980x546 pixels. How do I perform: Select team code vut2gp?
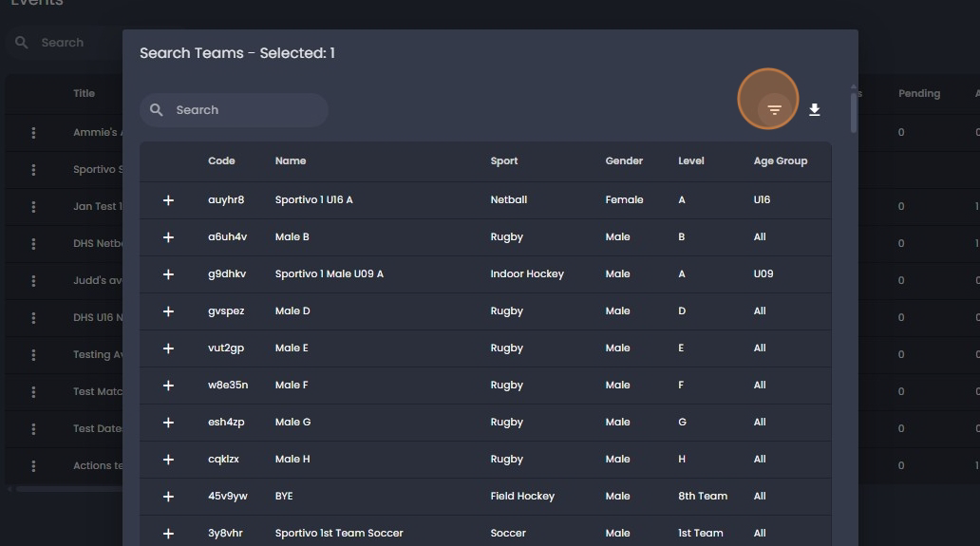226,348
